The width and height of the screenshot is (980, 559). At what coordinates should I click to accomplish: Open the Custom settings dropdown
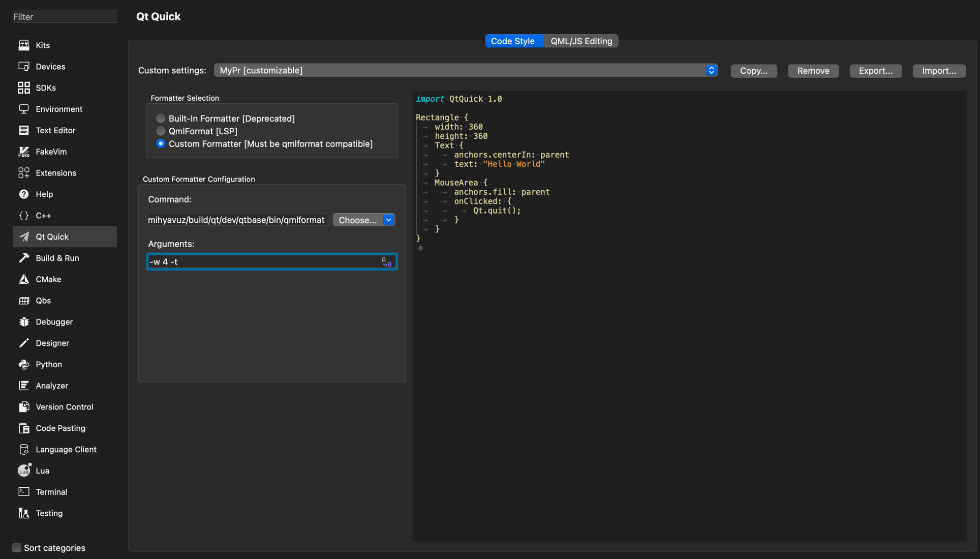click(x=711, y=70)
